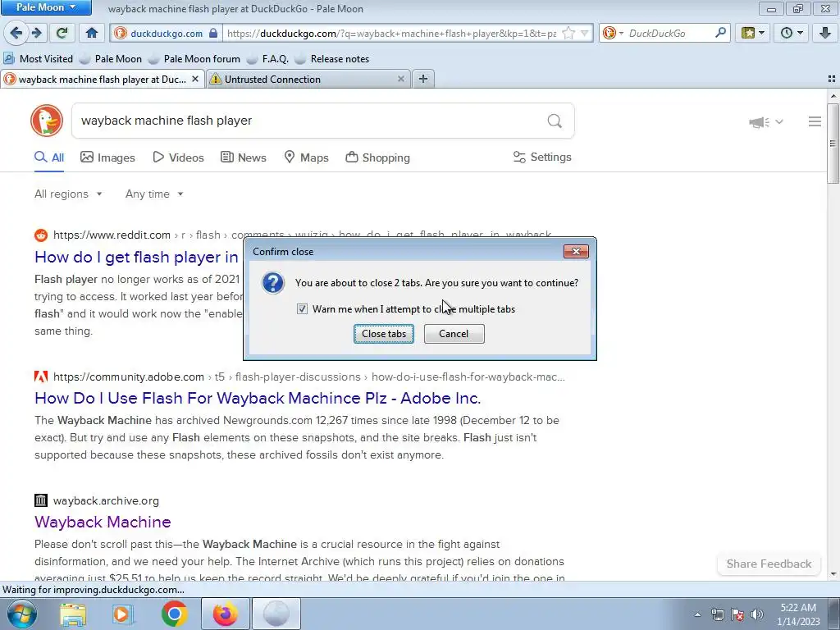Open the history clock dropdown
Viewport: 840px width, 630px height.
(792, 33)
